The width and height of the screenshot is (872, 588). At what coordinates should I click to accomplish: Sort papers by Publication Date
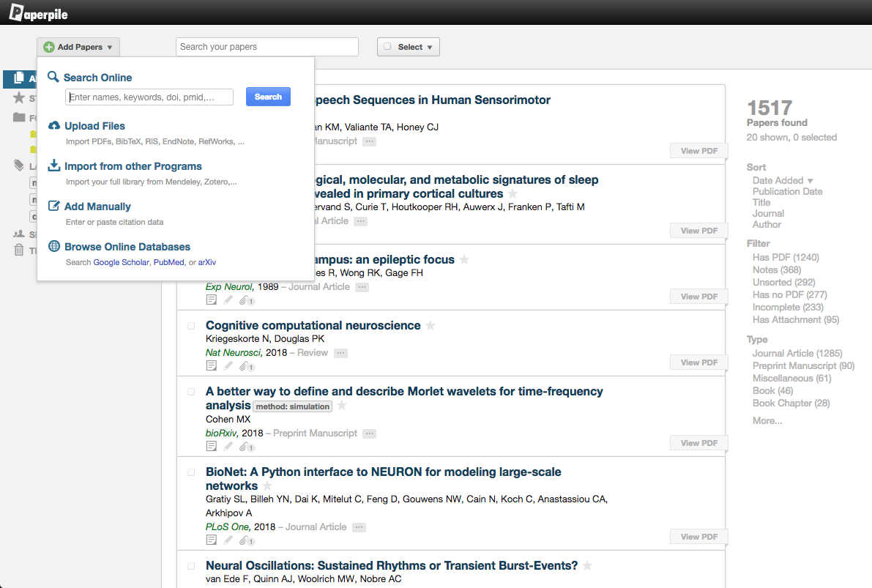pos(788,191)
